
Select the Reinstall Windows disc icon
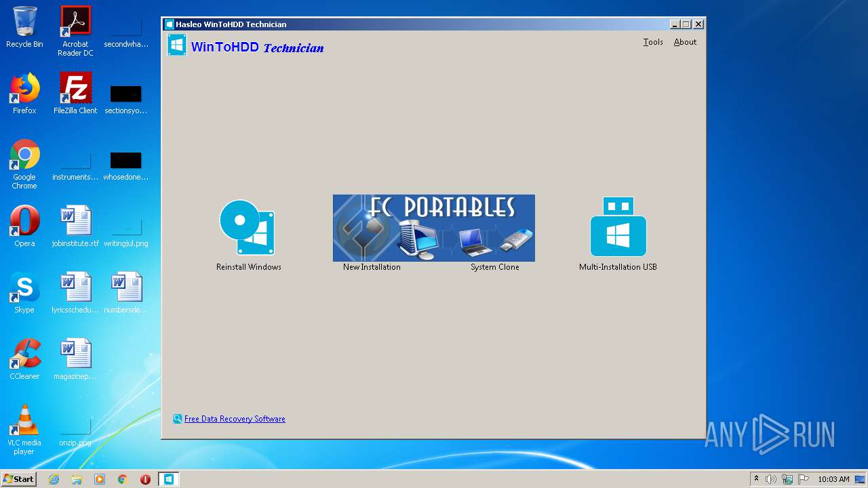247,228
